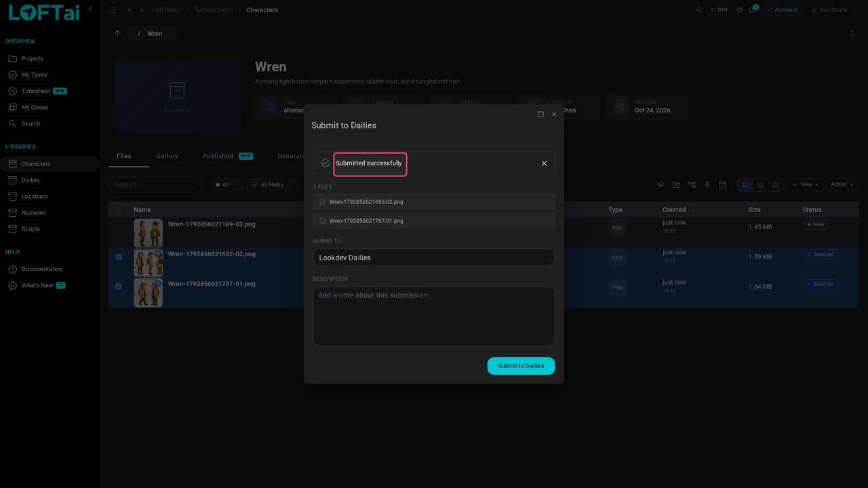Collapse the header details panel

click(x=852, y=33)
